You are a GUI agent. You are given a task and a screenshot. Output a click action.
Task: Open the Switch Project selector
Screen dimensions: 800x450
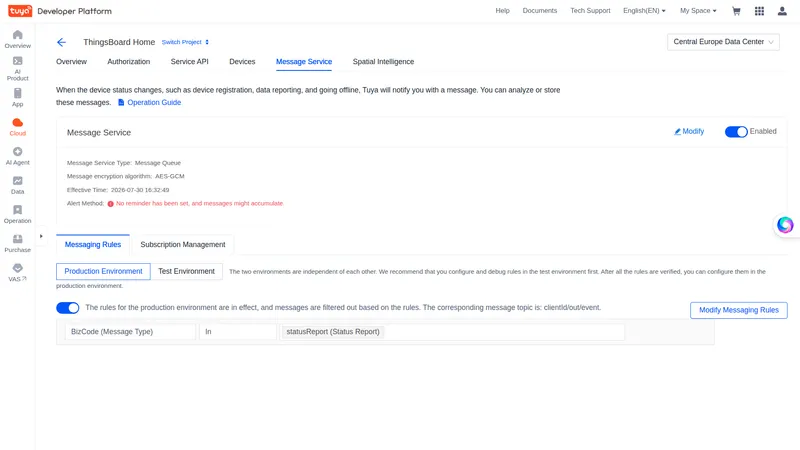coord(185,42)
